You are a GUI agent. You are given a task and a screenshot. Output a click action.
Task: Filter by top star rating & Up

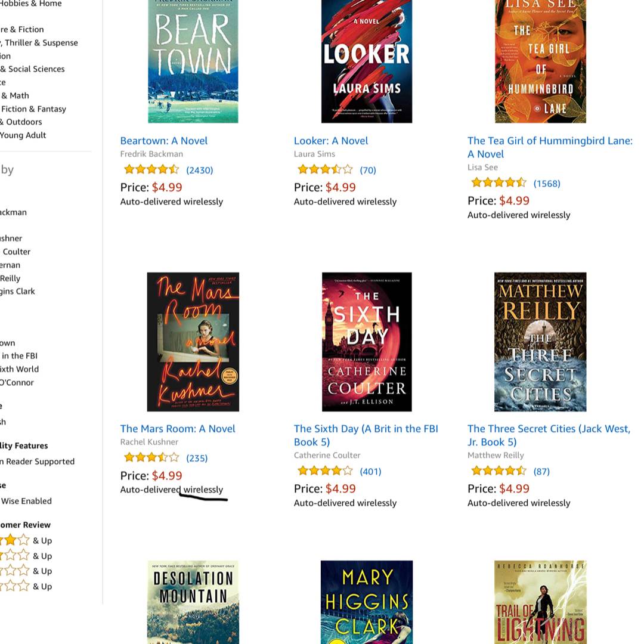click(x=26, y=540)
